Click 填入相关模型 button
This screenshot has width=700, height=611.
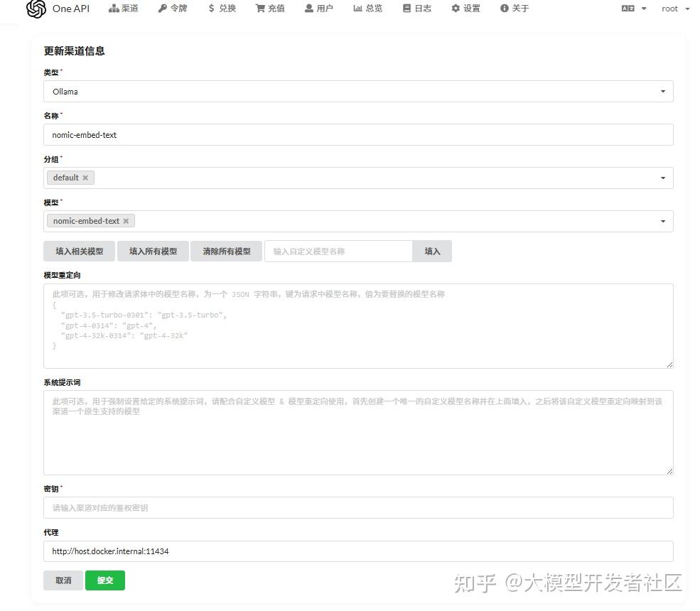(79, 252)
